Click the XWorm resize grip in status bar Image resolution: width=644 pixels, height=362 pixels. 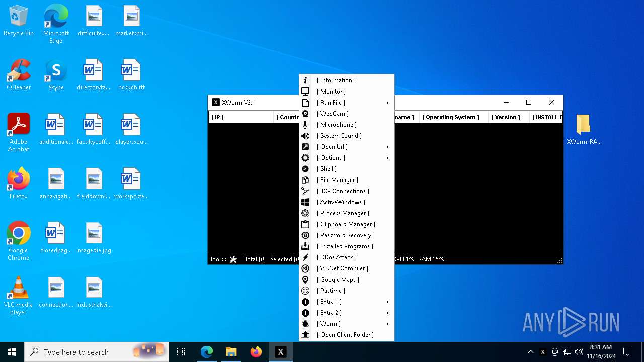click(x=559, y=261)
